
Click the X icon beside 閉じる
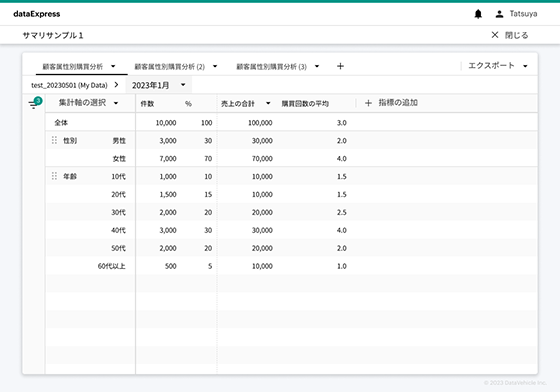click(495, 35)
